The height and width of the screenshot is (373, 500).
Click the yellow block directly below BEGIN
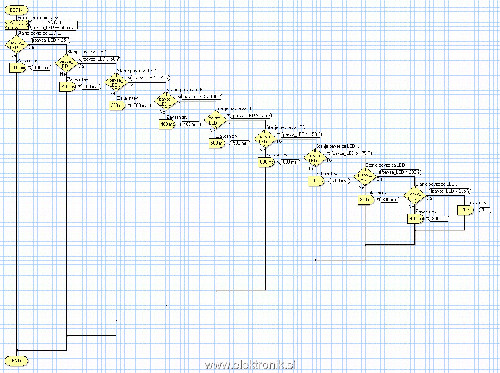16,25
